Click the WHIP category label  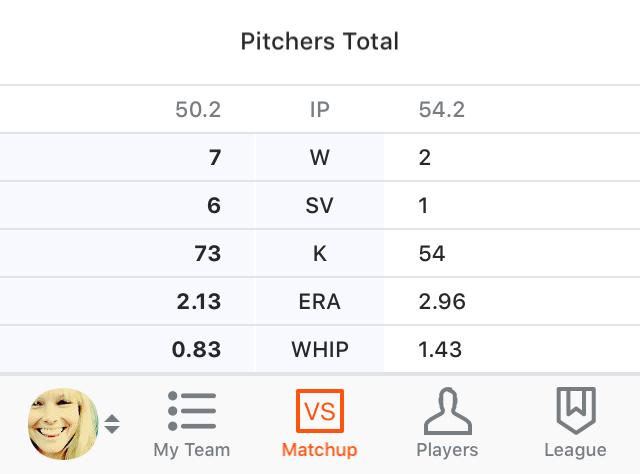coord(320,349)
